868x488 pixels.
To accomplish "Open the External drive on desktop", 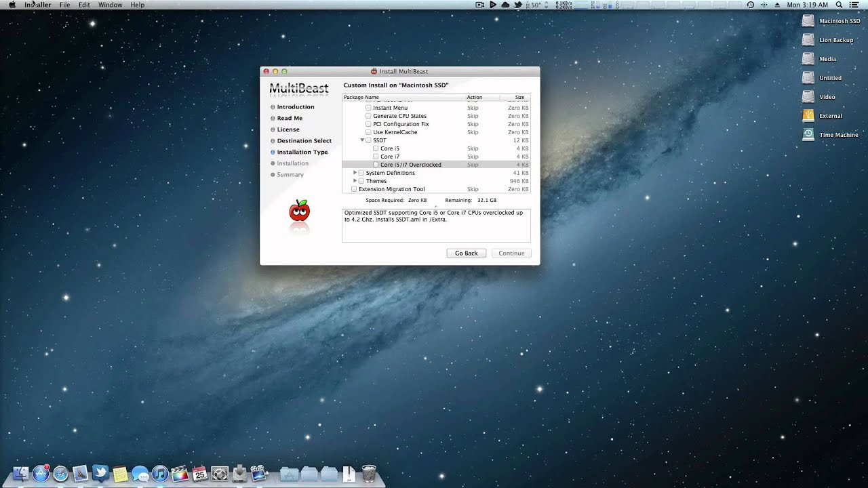I will pos(808,115).
